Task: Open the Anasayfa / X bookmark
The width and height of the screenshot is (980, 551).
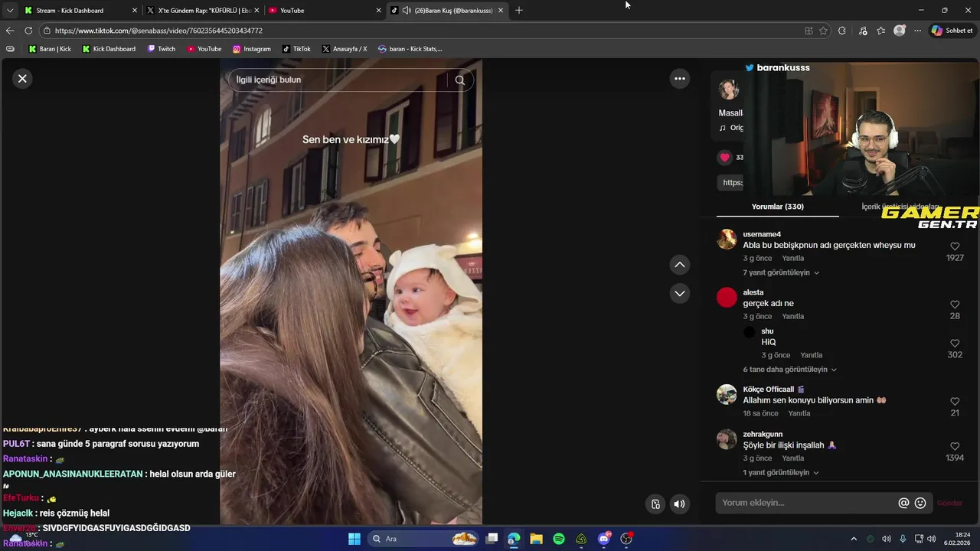Action: tap(344, 49)
